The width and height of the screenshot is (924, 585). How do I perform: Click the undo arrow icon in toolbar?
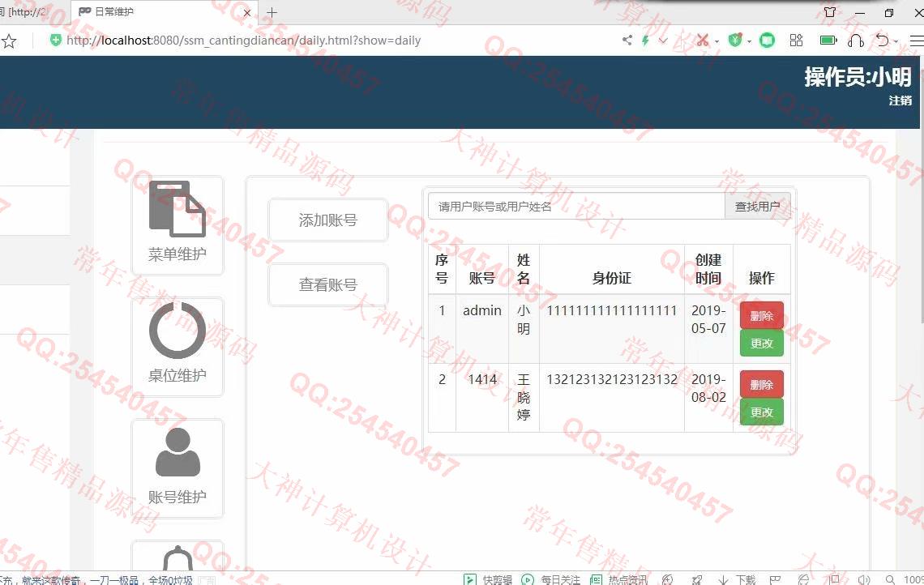[882, 40]
